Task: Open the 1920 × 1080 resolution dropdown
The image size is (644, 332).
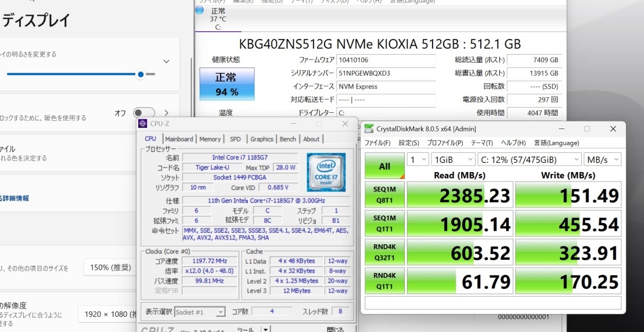Action: pos(107,315)
